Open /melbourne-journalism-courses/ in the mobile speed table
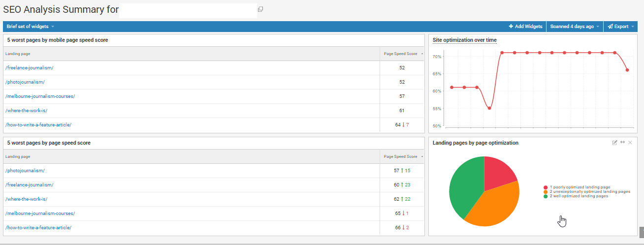644x245 pixels. click(x=40, y=96)
